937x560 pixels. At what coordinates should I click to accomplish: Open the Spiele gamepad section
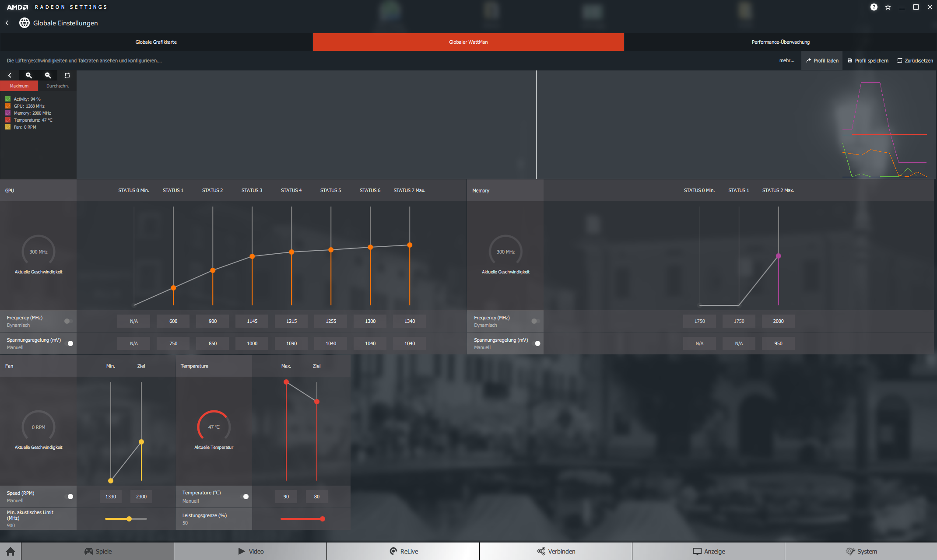pyautogui.click(x=98, y=551)
